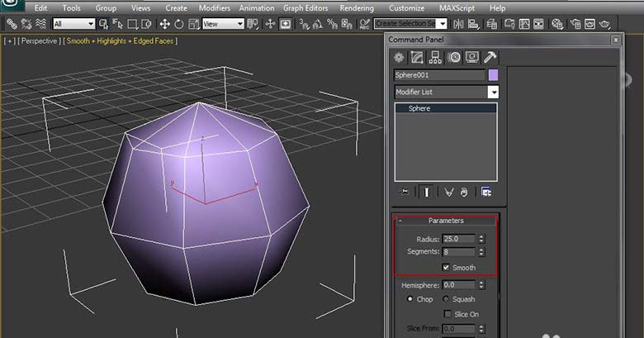Open the Motion panel tab
This screenshot has width=644, height=338.
454,57
